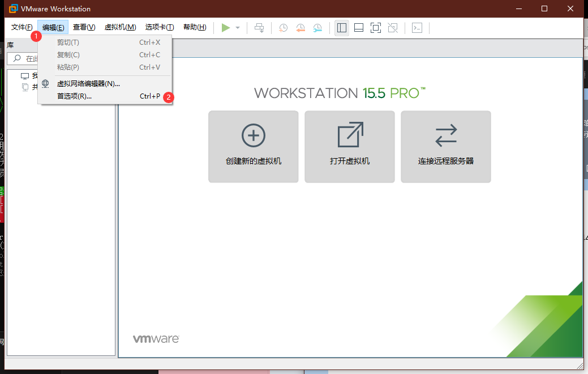Screen dimensions: 588x374
Task: Choose 粘贴(P) in the edit menu
Action: pos(105,67)
